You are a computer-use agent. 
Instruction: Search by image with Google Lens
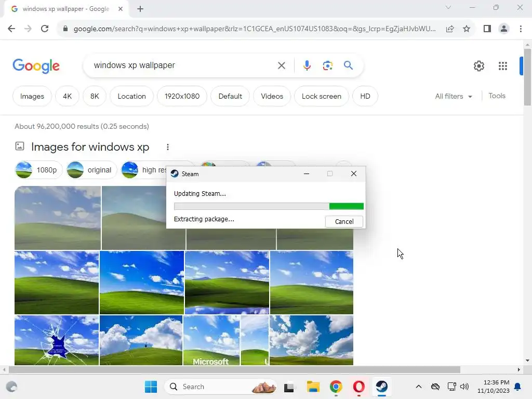(x=327, y=65)
